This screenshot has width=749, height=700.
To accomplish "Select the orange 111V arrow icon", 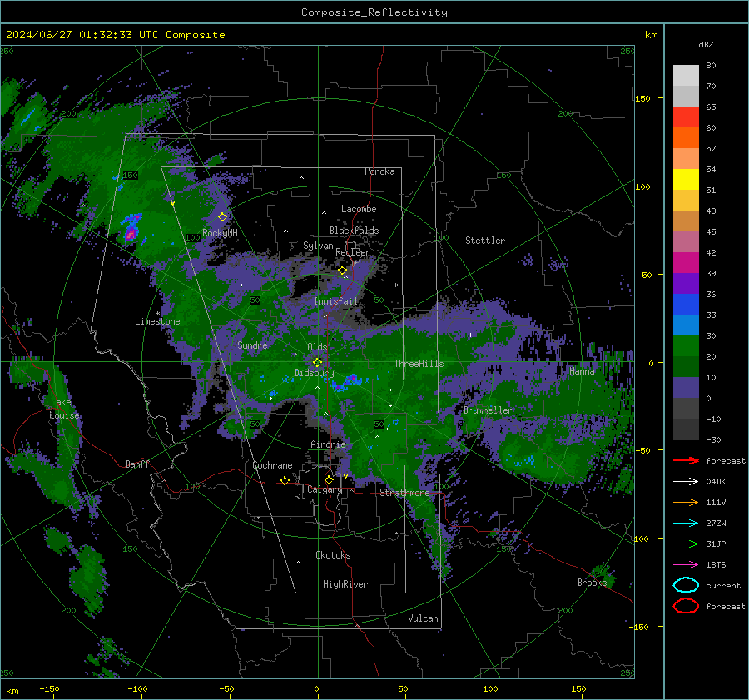I will click(686, 502).
